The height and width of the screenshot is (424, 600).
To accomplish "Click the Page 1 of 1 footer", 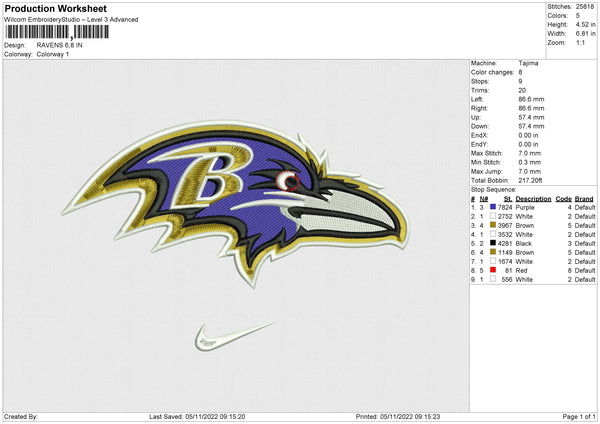I will (x=579, y=416).
